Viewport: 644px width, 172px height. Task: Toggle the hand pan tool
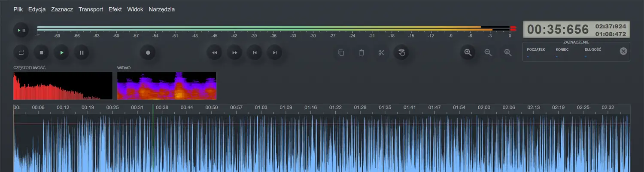(401, 53)
